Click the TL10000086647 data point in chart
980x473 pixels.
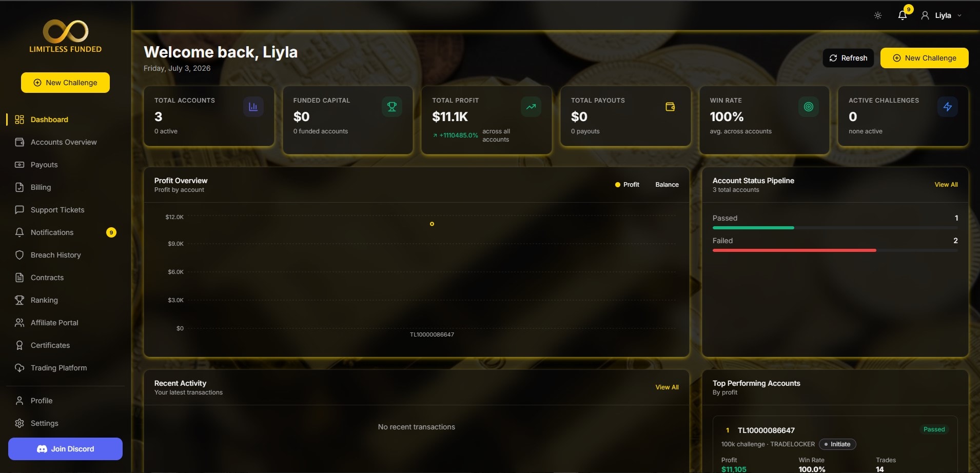click(432, 224)
